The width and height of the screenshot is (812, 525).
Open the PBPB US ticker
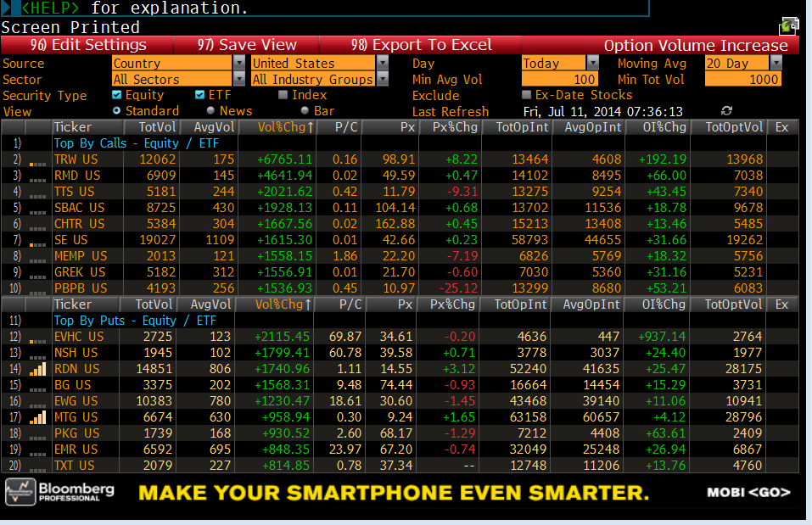(81, 288)
